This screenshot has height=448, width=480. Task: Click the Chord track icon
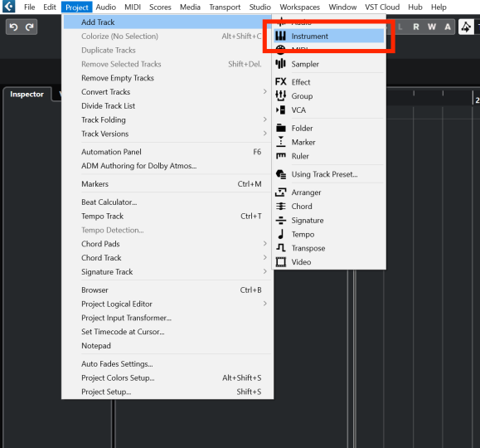point(280,206)
